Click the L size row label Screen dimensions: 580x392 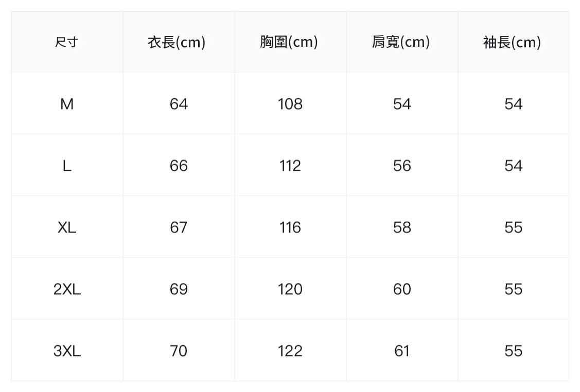pyautogui.click(x=67, y=166)
